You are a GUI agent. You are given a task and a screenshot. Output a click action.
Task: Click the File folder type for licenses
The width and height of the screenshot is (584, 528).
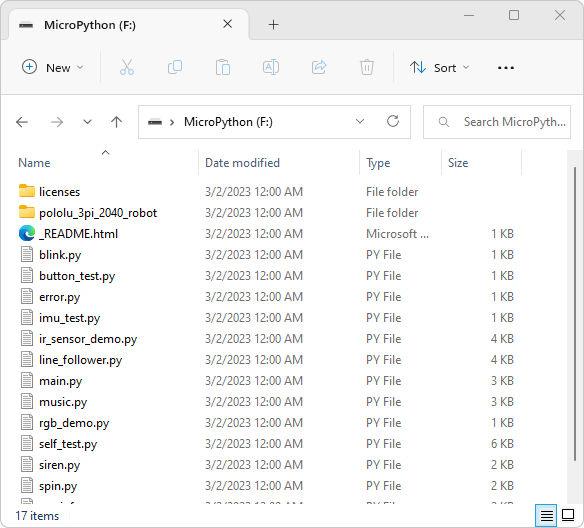point(392,192)
